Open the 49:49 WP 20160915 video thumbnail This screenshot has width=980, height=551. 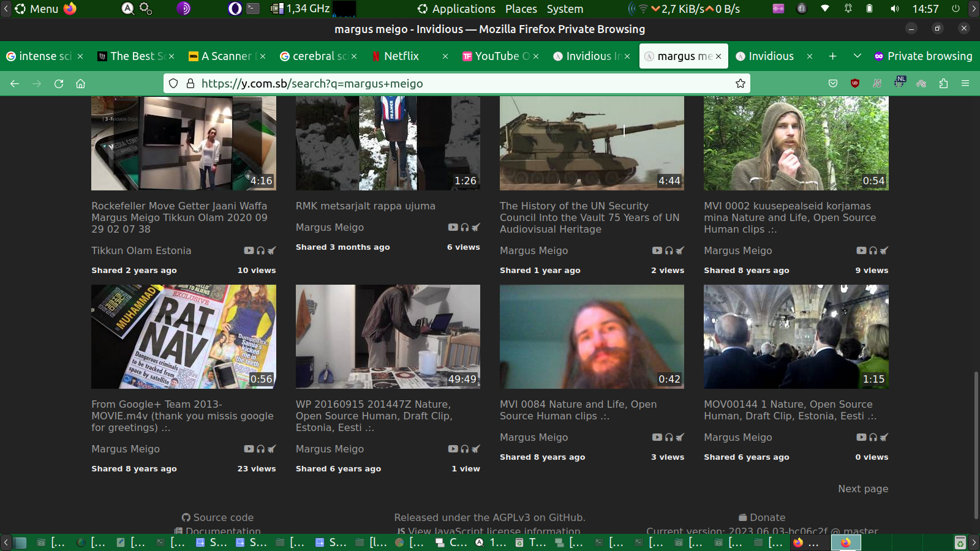[388, 336]
